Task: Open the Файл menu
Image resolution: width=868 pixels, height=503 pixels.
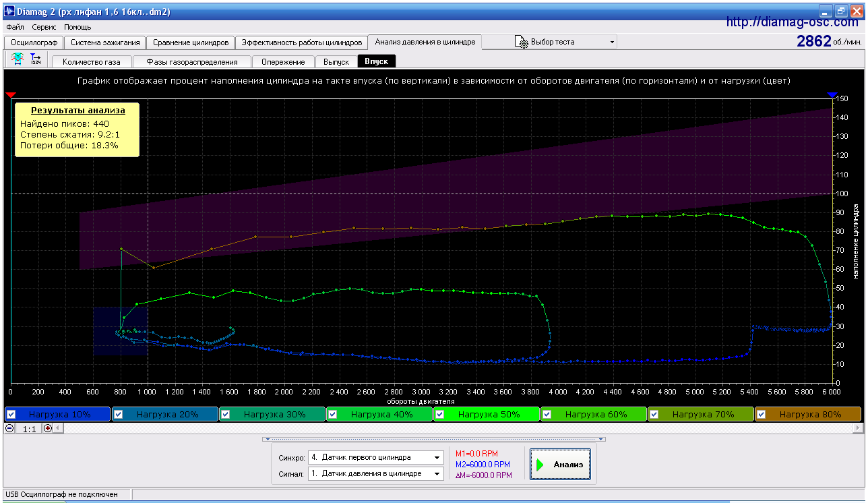Action: (x=15, y=27)
